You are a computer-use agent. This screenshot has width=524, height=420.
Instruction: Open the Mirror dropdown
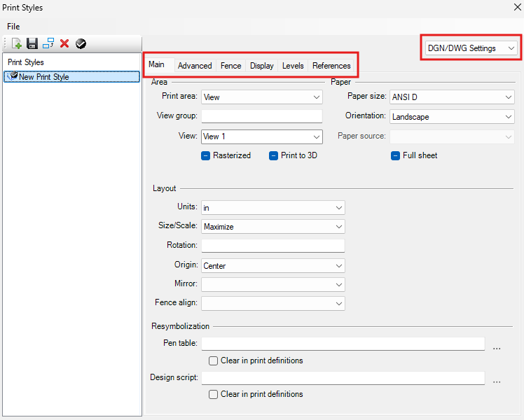pyautogui.click(x=273, y=284)
